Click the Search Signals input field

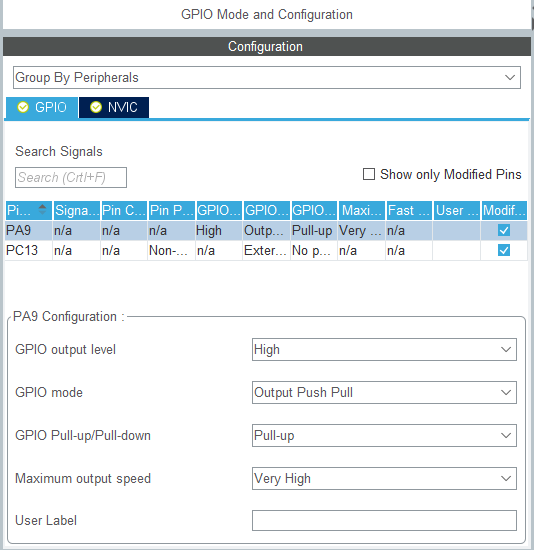coord(71,177)
